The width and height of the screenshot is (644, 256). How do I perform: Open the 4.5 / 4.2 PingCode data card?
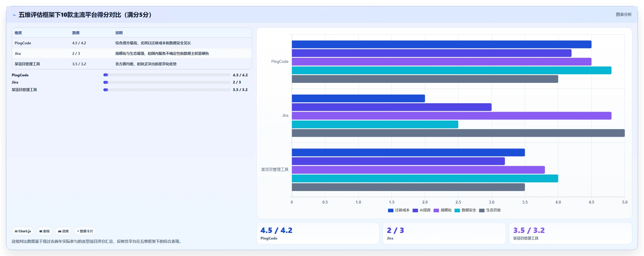click(x=318, y=233)
